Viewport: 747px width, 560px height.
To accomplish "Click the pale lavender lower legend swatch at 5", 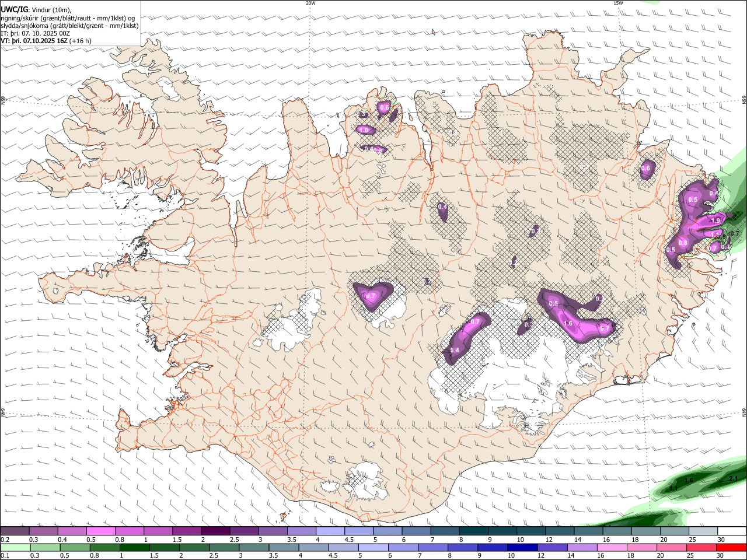I will [x=373, y=548].
